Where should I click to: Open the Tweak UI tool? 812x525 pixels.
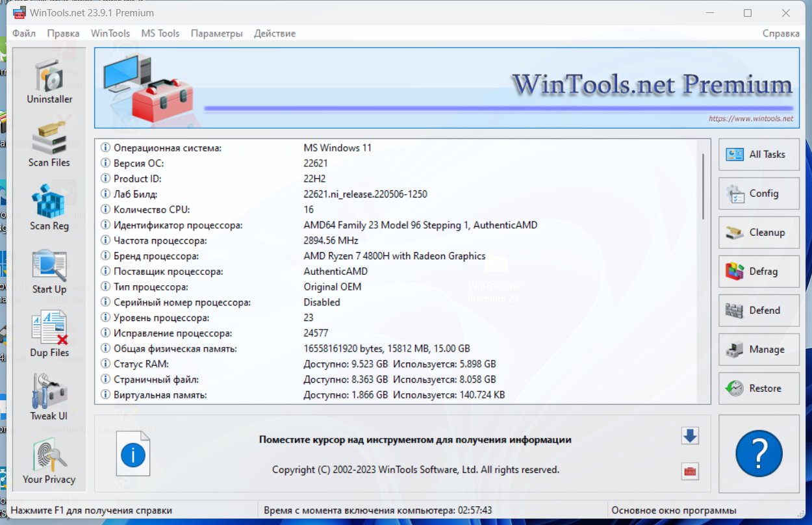pyautogui.click(x=49, y=398)
